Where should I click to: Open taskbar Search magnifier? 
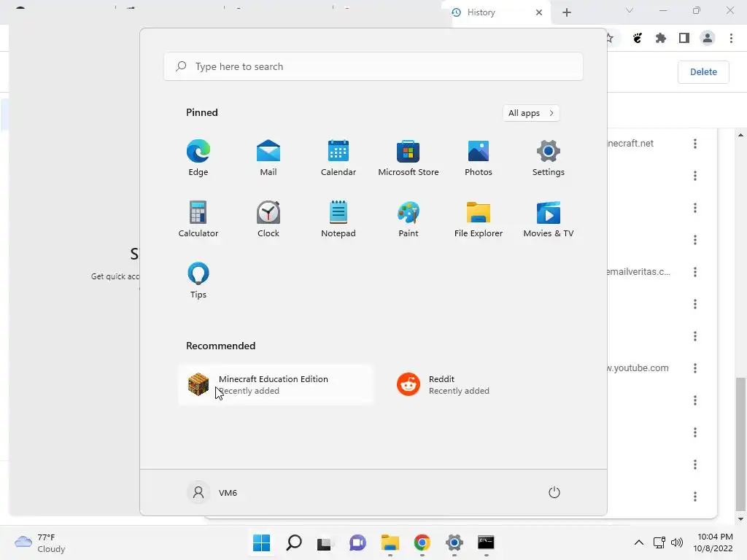[294, 542]
